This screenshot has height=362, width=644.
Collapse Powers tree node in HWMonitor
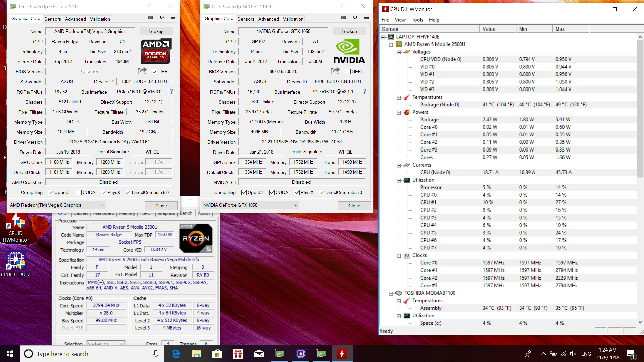[399, 113]
